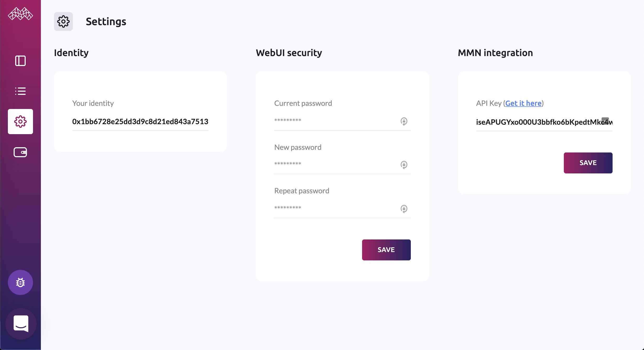644x350 pixels.
Task: Focus the Current password field
Action: click(x=342, y=121)
